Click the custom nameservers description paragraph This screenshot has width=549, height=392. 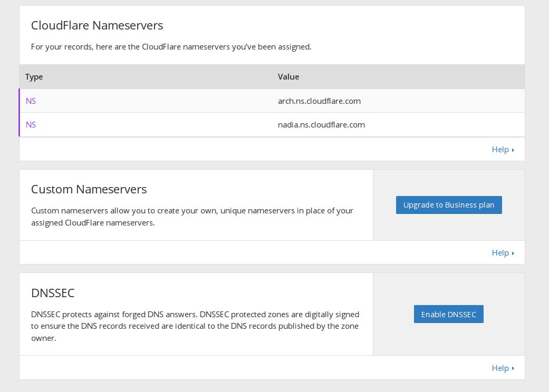tap(192, 217)
